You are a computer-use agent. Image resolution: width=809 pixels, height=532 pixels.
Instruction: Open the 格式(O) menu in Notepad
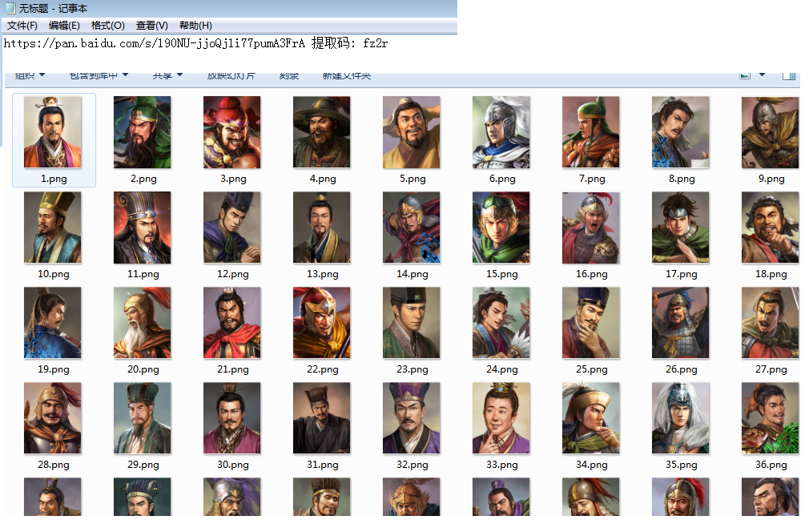(107, 26)
